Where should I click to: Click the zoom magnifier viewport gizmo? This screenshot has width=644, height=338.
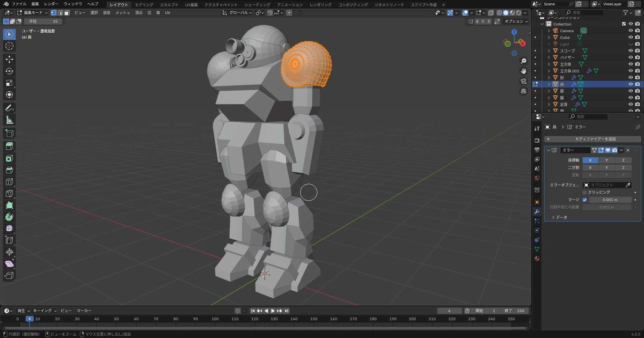pyautogui.click(x=524, y=61)
